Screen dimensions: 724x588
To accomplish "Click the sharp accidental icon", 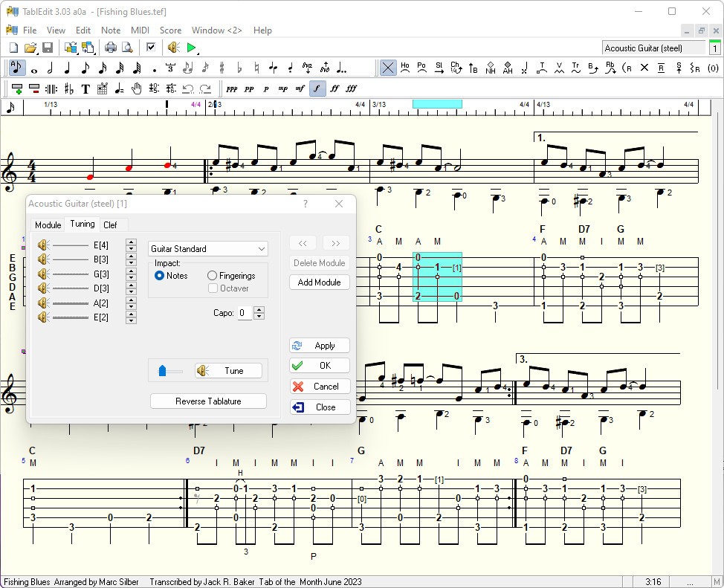I will coord(222,68).
